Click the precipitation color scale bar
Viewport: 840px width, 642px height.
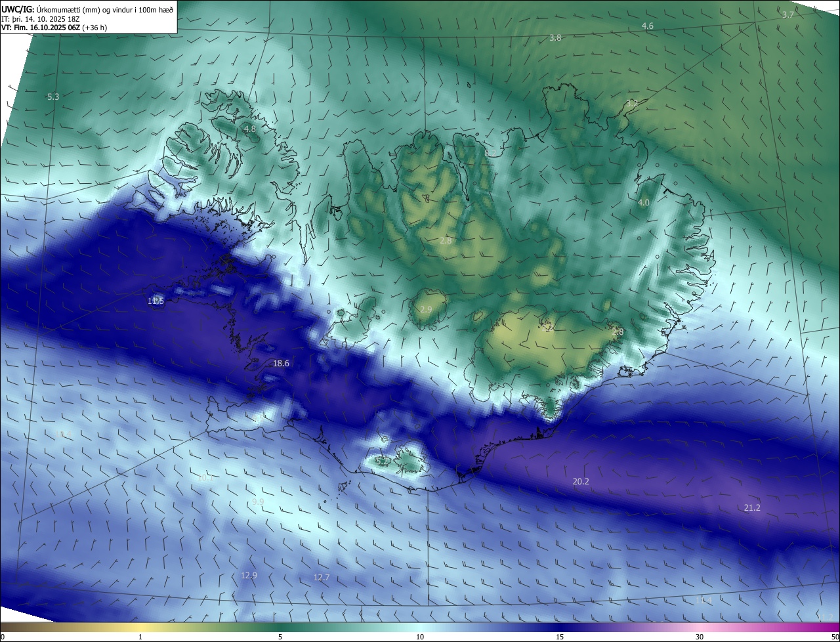[x=420, y=627]
